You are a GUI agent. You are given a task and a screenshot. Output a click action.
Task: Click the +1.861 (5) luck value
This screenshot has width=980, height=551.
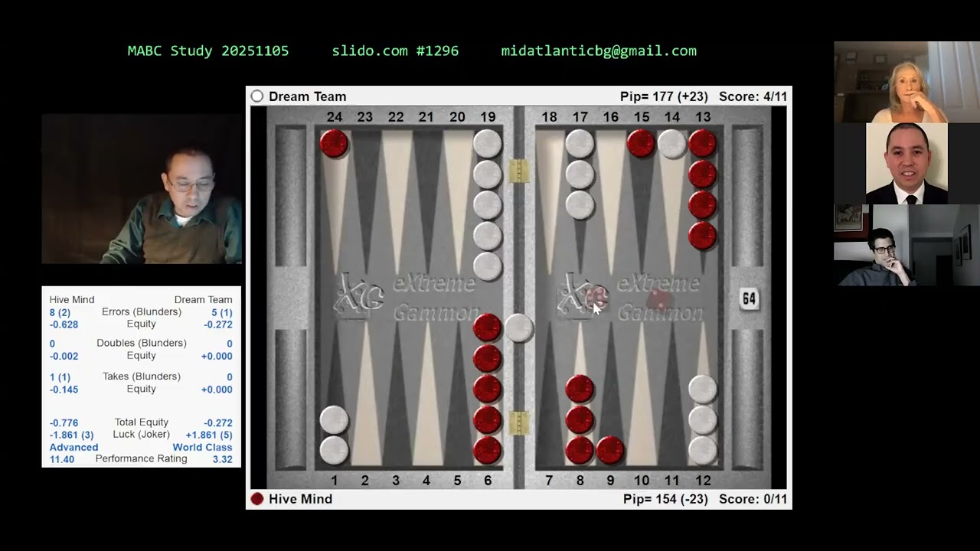pos(209,435)
